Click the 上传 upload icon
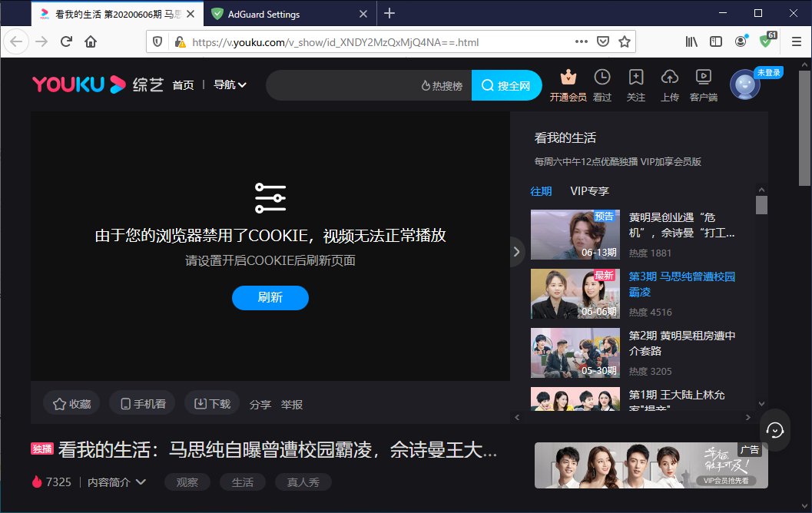 click(669, 78)
